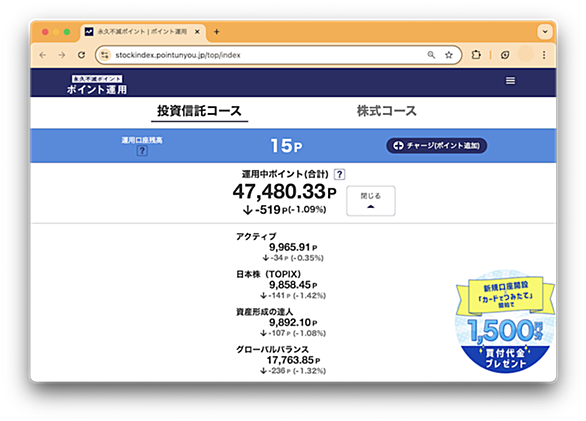The image size is (586, 421).
Task: Click the magnifier zoom icon in address bar
Action: click(x=431, y=55)
